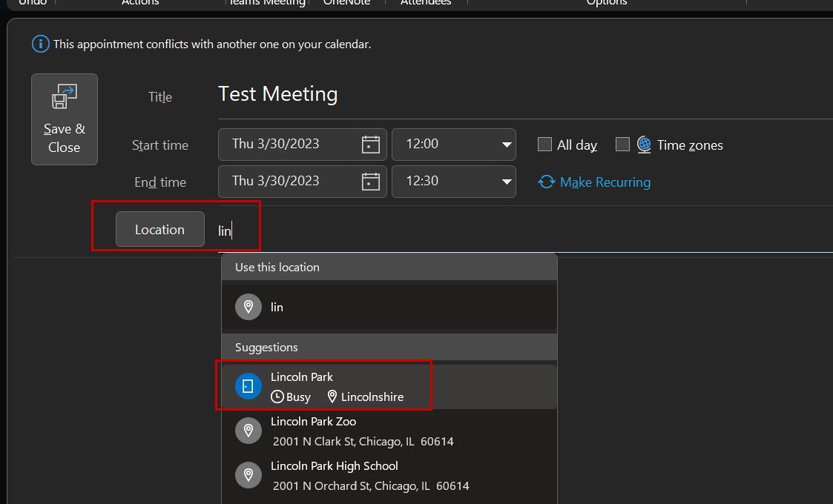The height and width of the screenshot is (504, 833).
Task: Toggle the Time zones checkbox
Action: [622, 145]
